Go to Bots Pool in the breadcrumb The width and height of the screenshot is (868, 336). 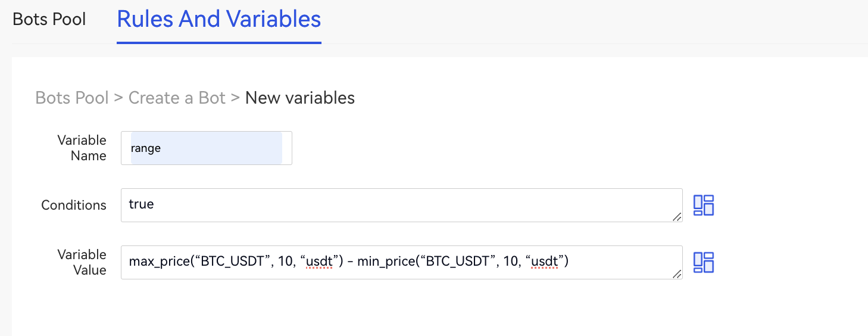click(72, 98)
